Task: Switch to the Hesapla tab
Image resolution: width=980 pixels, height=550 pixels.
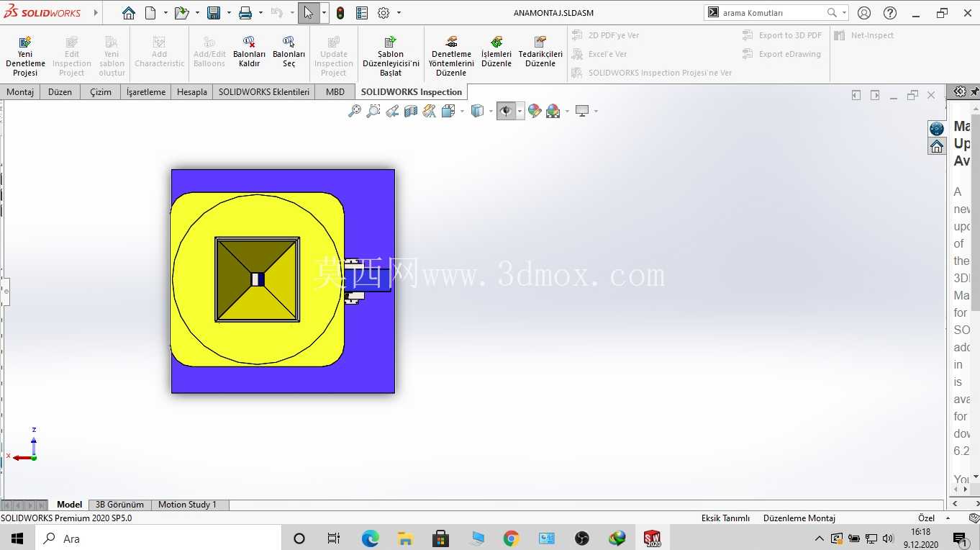Action: [192, 91]
